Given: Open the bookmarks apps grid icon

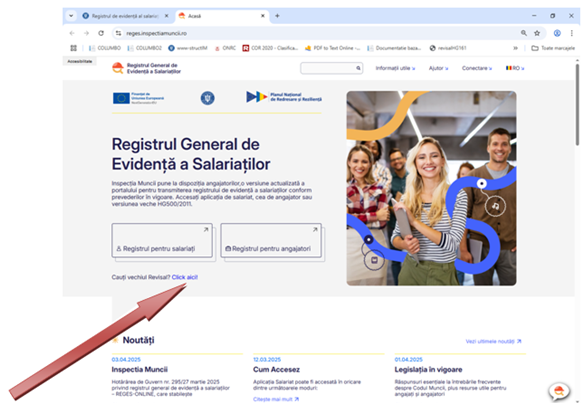Looking at the screenshot, I should 74,48.
